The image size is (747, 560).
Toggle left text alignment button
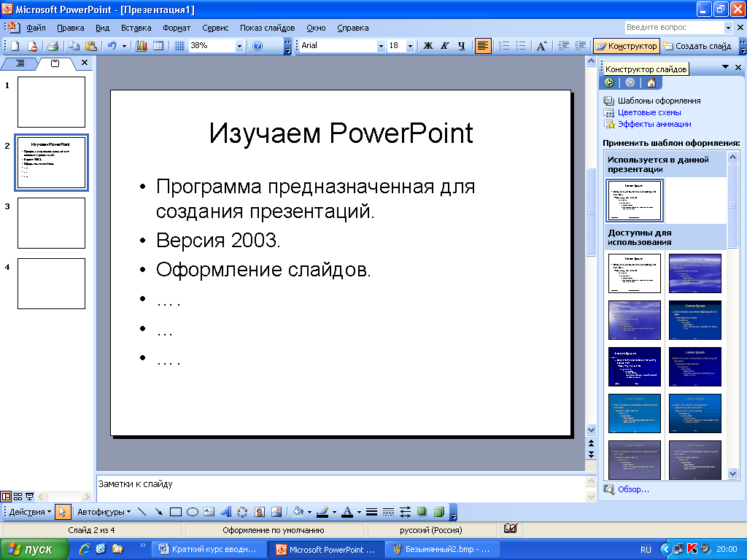[483, 46]
